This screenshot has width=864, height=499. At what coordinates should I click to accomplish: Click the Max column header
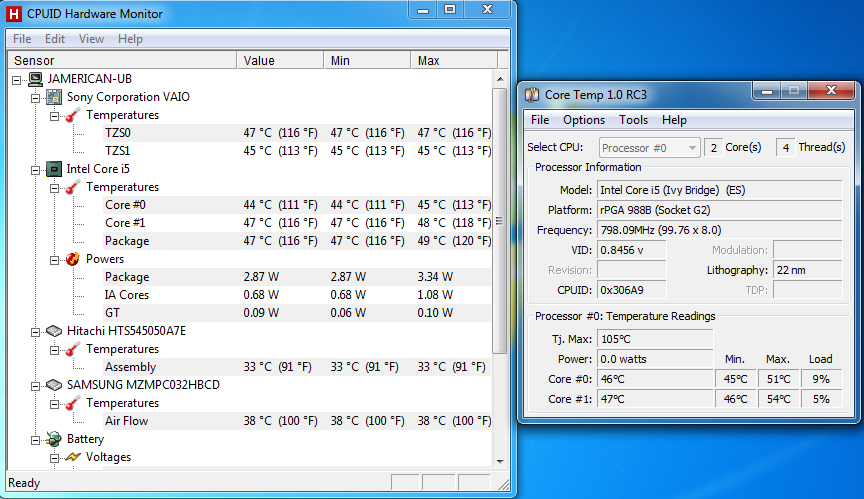[455, 61]
